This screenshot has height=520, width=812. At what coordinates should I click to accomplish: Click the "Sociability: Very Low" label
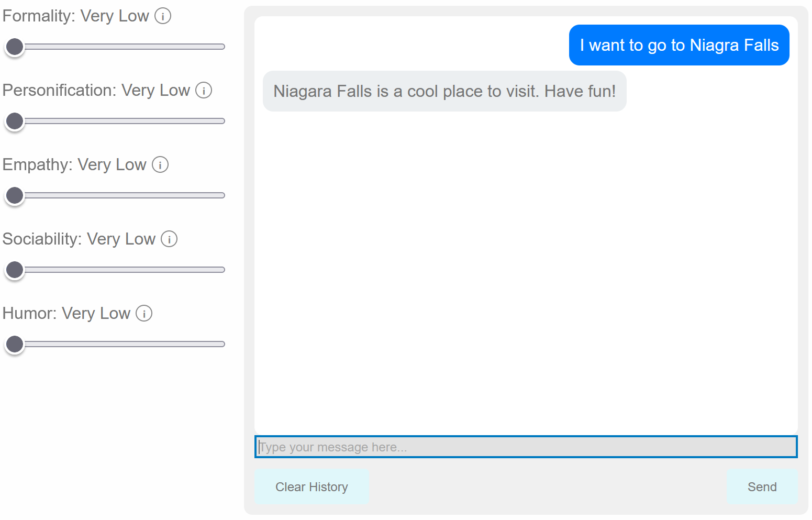pyautogui.click(x=79, y=239)
